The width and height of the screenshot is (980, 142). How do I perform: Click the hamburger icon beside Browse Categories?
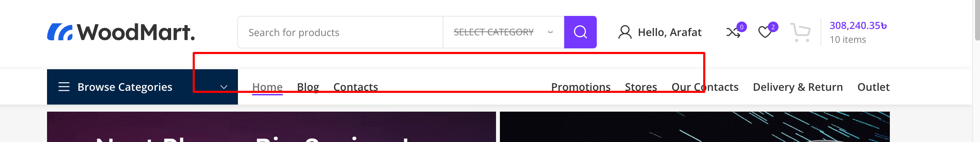click(64, 87)
